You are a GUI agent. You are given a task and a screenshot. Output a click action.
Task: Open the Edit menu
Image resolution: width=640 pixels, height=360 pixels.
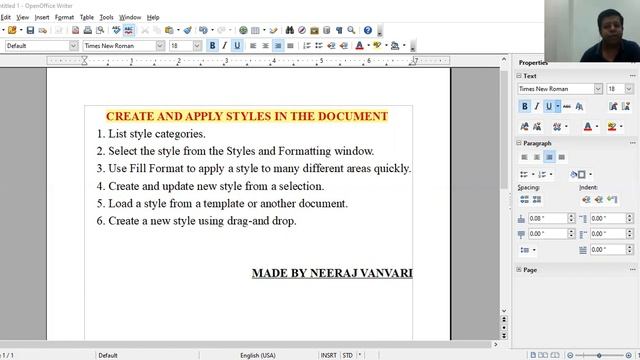click(x=5, y=17)
